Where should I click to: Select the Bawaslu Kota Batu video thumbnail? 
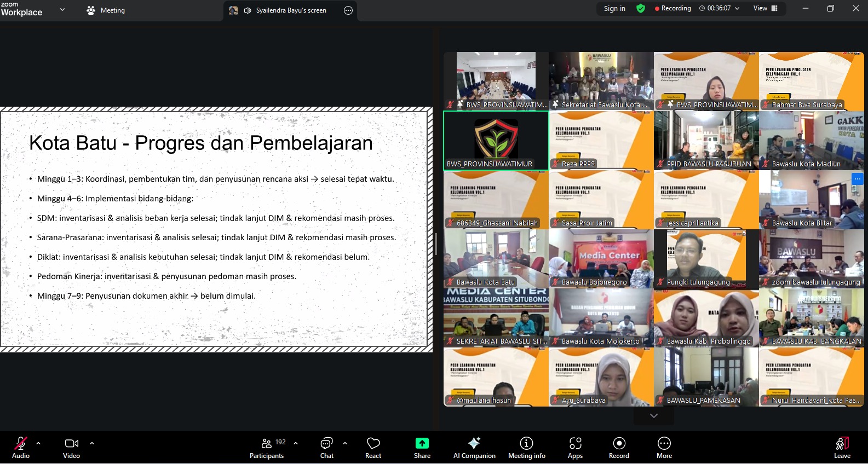click(496, 259)
